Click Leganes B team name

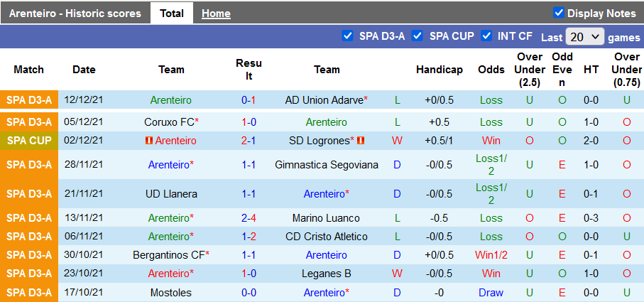click(327, 273)
